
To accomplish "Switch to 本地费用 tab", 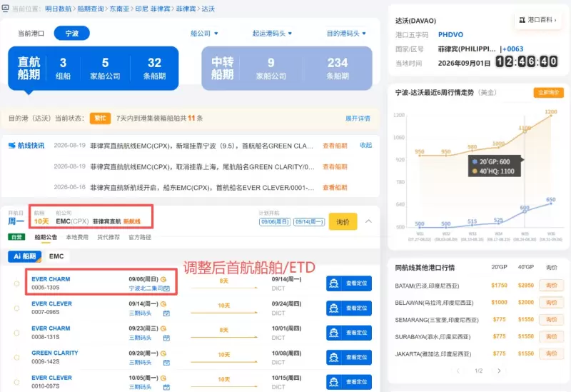I will point(77,237).
